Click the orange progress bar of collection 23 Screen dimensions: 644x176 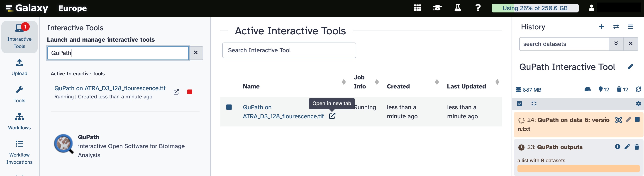coord(578,169)
